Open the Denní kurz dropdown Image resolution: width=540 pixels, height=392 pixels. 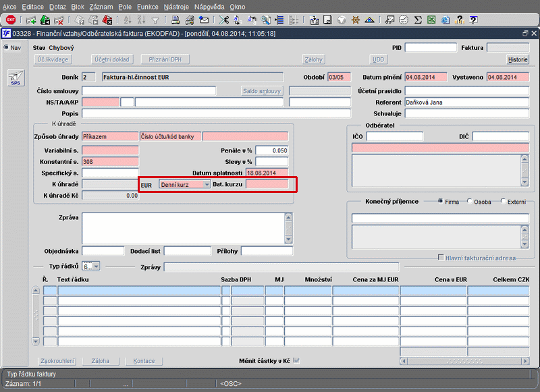[x=207, y=184]
